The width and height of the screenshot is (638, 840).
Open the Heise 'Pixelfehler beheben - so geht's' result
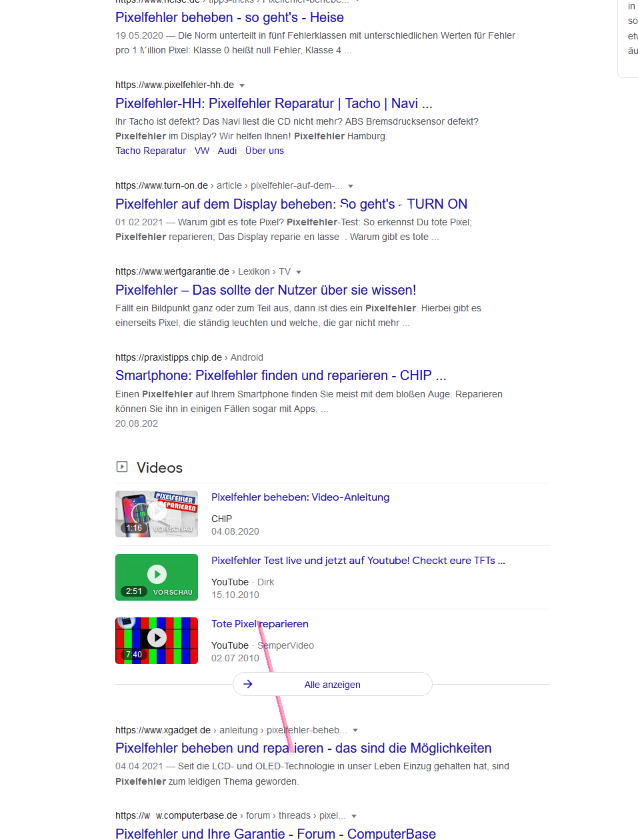229,17
